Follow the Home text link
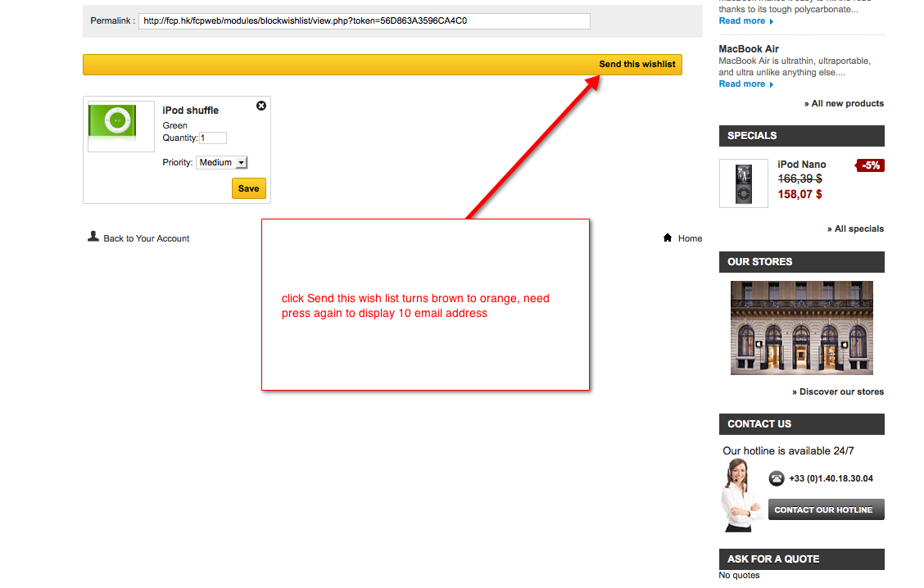Image resolution: width=924 pixels, height=588 pixels. 690,238
